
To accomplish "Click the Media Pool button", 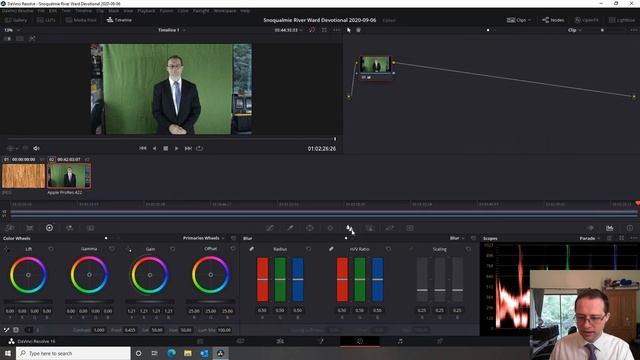I will pyautogui.click(x=81, y=20).
